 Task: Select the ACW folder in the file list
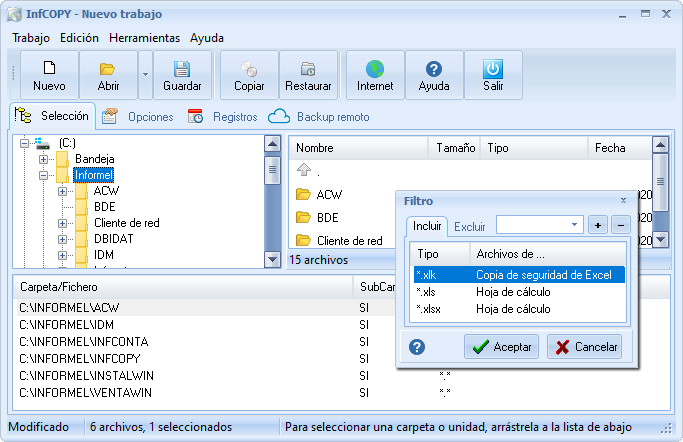coord(329,194)
